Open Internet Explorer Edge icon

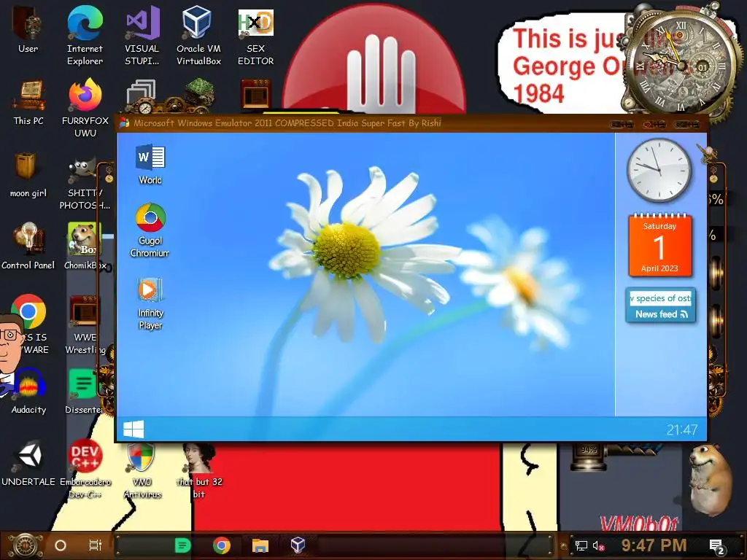[x=85, y=36]
